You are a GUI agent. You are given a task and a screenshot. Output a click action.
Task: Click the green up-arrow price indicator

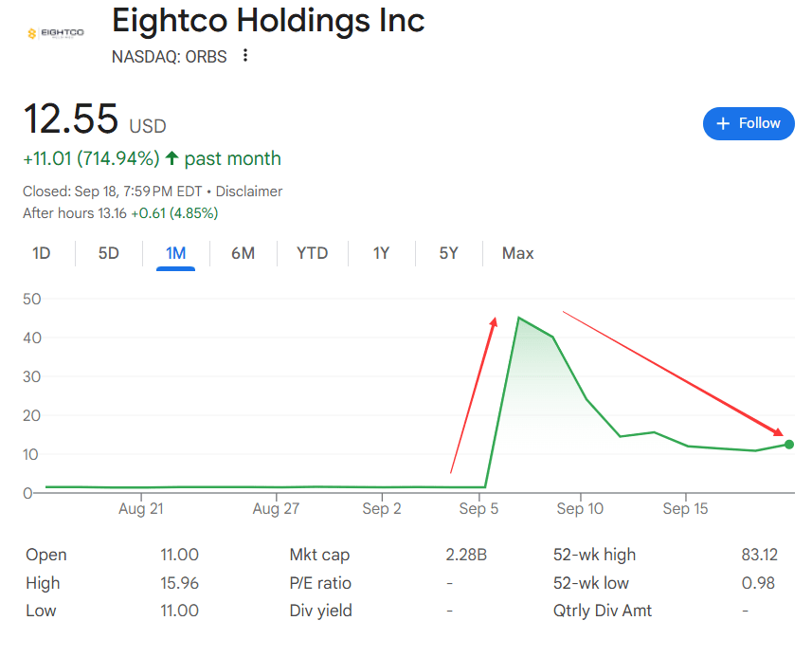171,157
